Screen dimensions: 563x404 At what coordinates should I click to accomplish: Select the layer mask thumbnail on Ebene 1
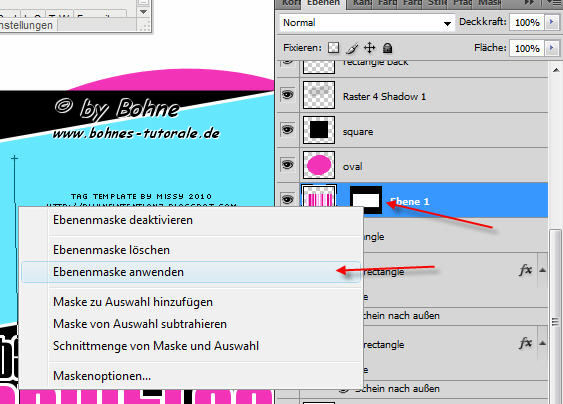(x=366, y=200)
